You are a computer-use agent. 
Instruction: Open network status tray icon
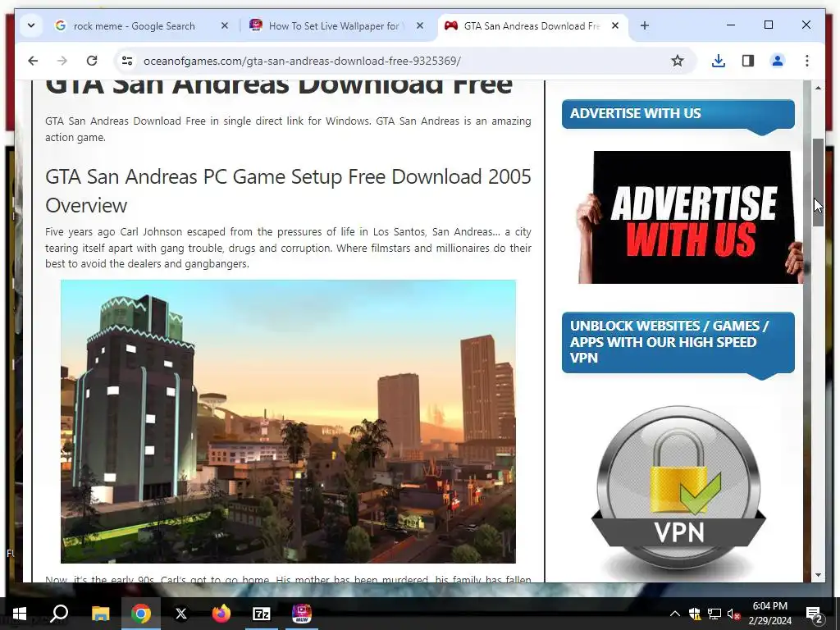(x=714, y=614)
